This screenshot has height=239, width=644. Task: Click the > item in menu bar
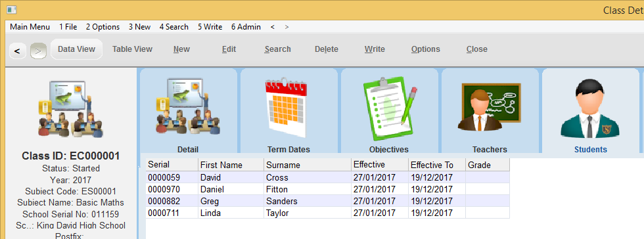(287, 27)
